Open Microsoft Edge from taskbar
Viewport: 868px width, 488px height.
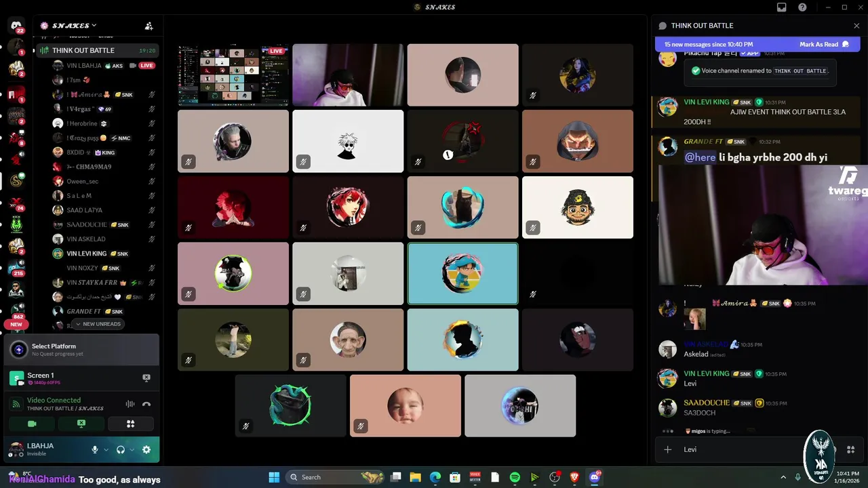(435, 477)
